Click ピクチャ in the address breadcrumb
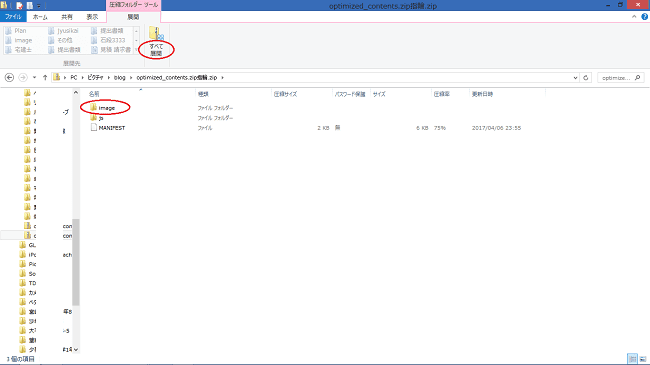 [95, 78]
